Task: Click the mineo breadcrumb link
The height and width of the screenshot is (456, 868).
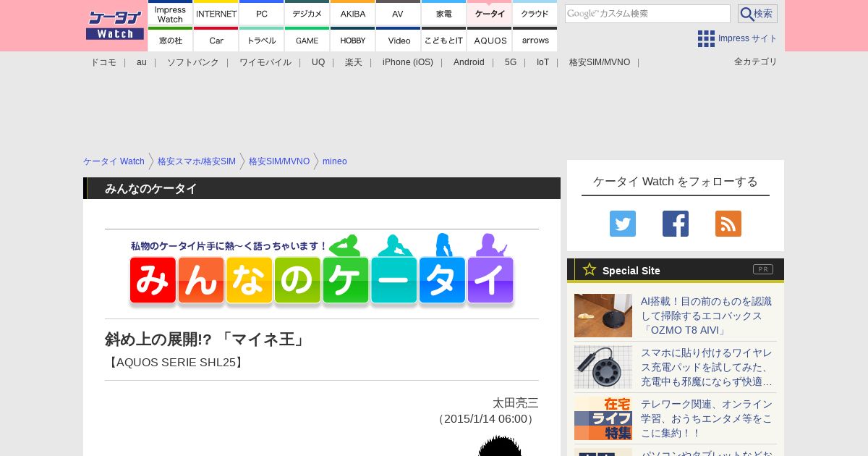Action: point(335,161)
